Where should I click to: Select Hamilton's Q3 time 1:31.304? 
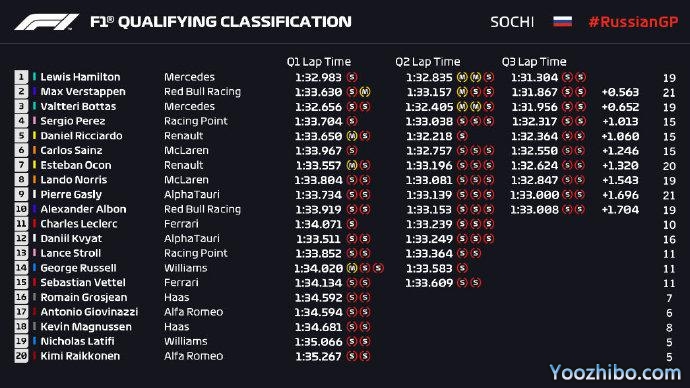[x=534, y=77]
